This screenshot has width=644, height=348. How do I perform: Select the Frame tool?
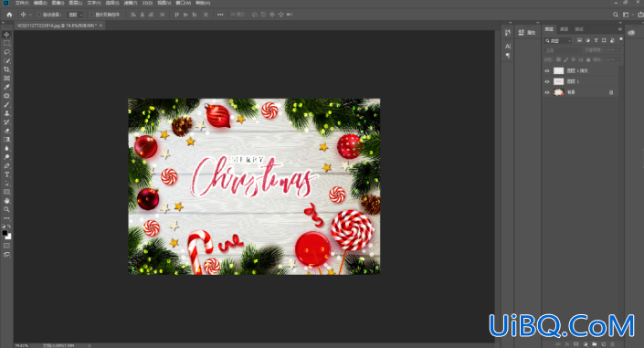6,78
